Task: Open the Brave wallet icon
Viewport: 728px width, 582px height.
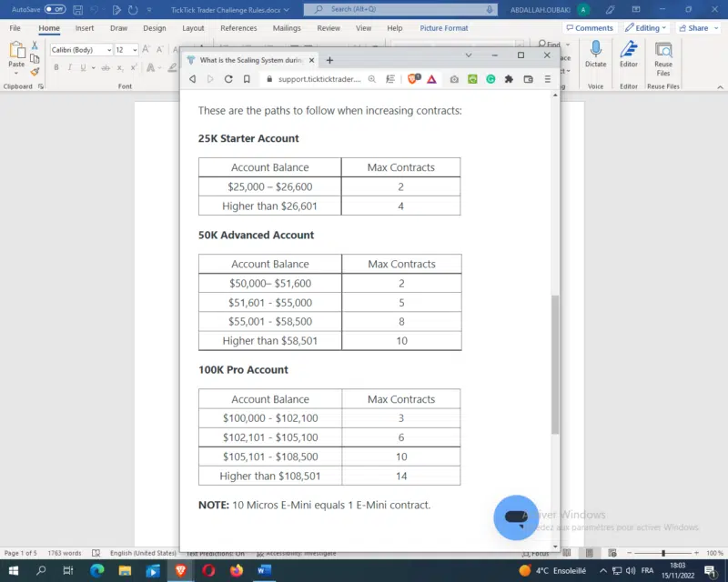Action: [529, 79]
